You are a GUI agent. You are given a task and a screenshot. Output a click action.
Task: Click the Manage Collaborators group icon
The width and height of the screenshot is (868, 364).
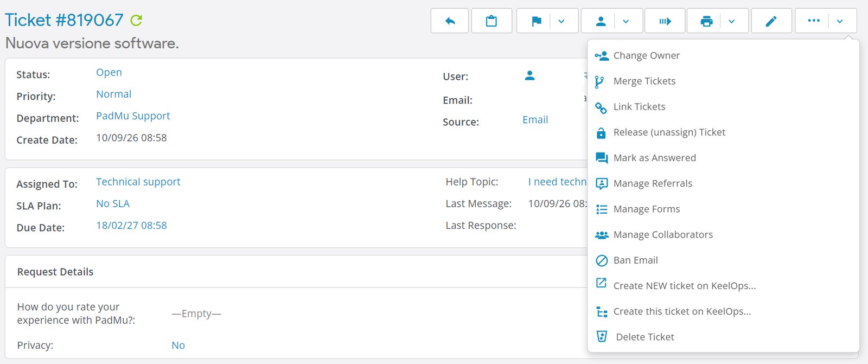[x=602, y=235]
